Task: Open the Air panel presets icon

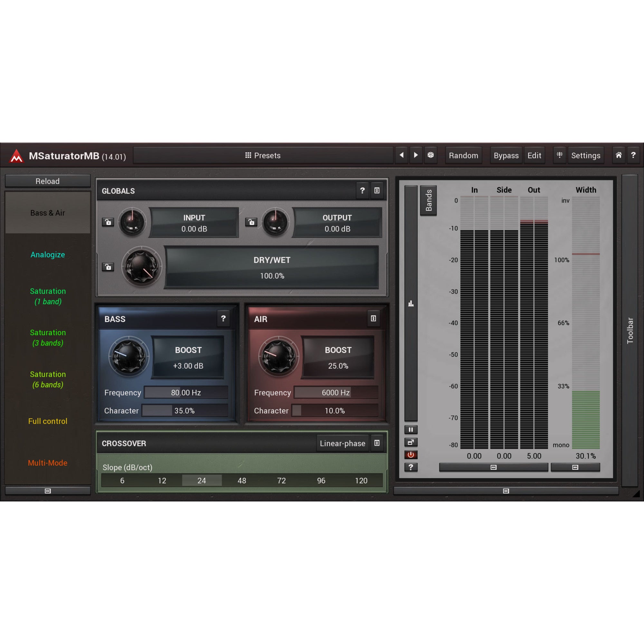Action: tap(373, 319)
